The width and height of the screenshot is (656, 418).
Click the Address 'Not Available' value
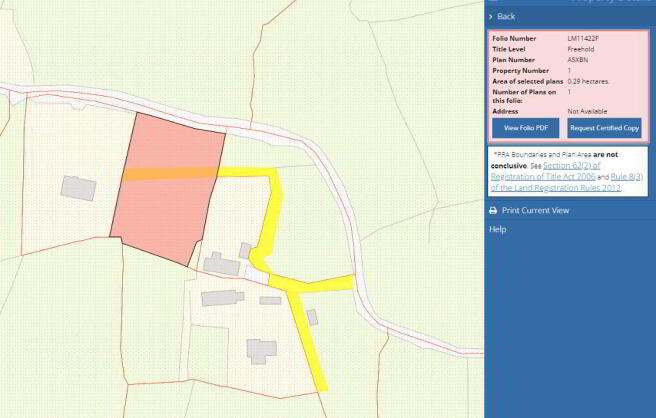pos(589,111)
